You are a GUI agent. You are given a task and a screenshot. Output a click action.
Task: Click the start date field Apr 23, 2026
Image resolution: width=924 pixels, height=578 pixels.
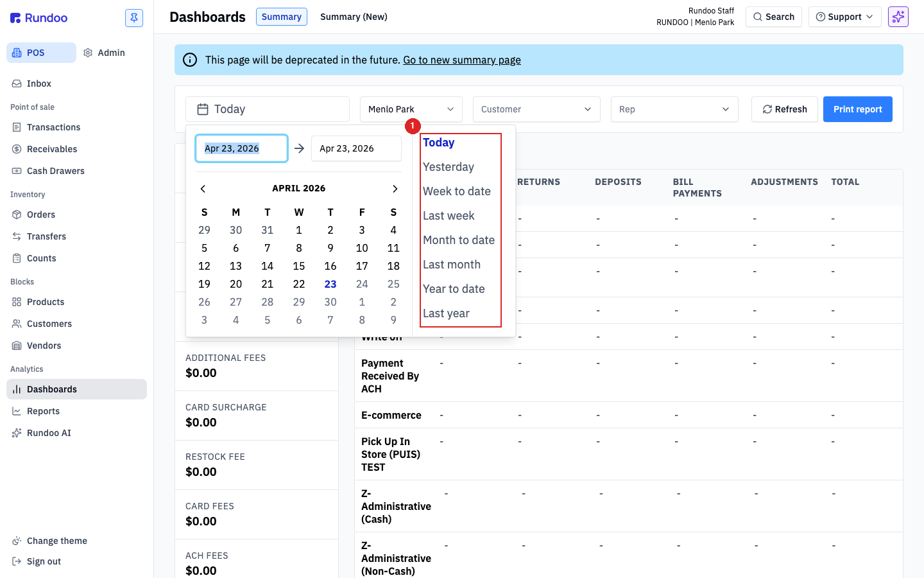tap(241, 148)
